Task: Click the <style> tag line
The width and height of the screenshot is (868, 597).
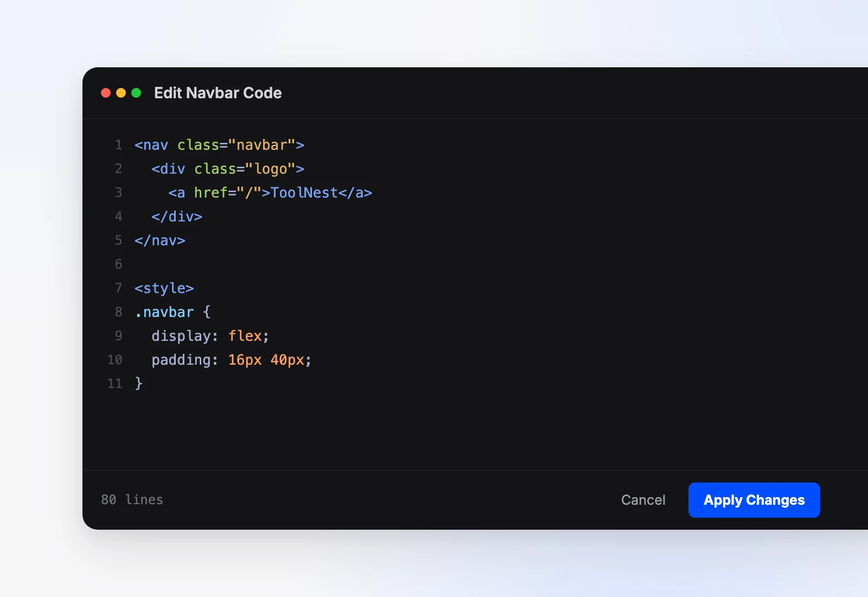Action: (164, 288)
